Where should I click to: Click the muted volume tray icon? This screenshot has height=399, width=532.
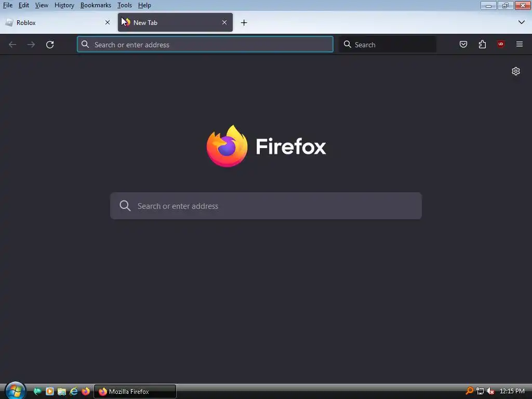click(490, 391)
